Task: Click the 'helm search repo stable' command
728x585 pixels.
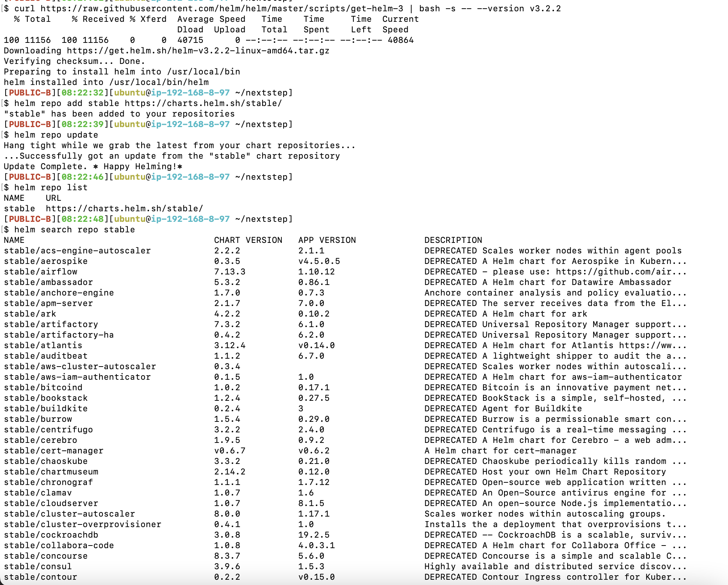Action: [74, 229]
